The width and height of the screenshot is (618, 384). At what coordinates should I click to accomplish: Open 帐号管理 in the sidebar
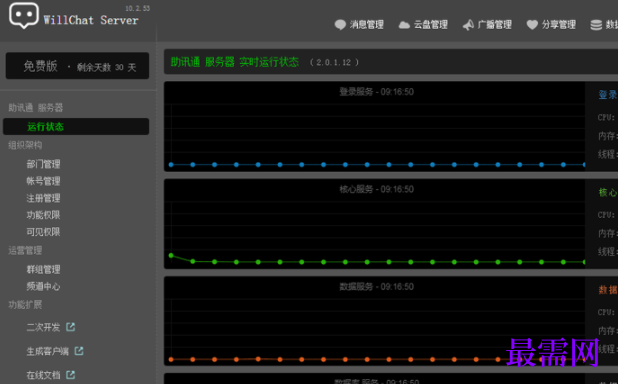click(43, 181)
